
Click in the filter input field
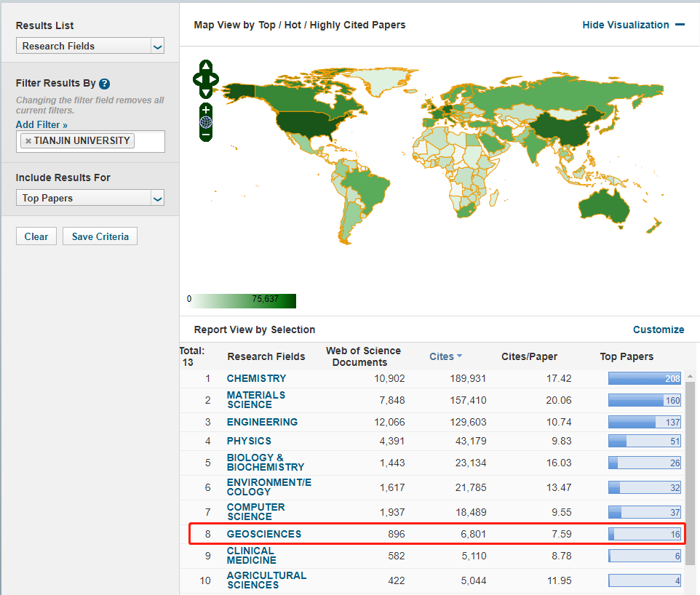point(148,141)
